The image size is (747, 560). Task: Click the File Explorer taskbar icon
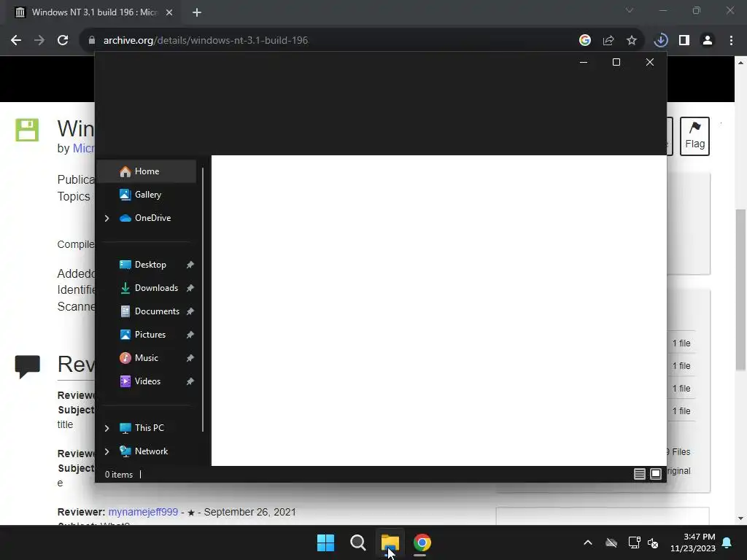[390, 542]
